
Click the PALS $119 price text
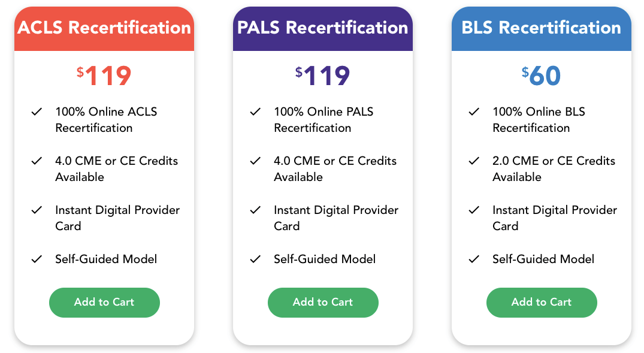[322, 76]
